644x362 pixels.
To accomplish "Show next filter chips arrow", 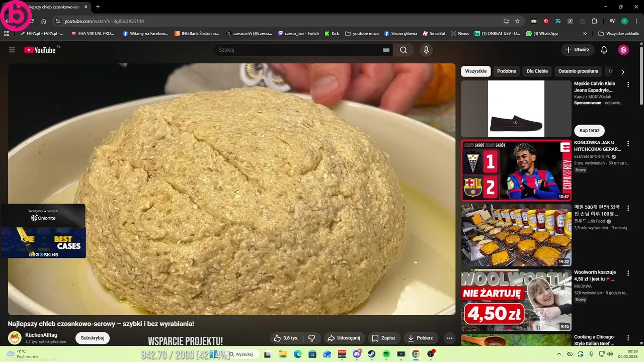I will (623, 72).
